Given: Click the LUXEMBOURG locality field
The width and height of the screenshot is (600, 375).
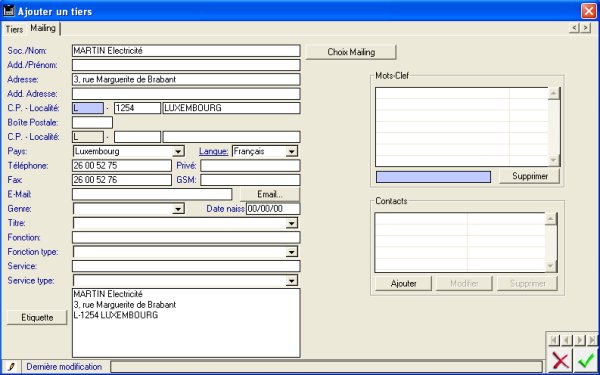Looking at the screenshot, I should (232, 108).
